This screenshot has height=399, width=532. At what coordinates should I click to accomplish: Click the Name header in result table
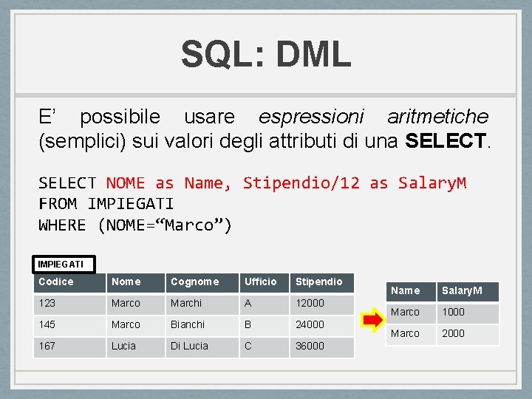tap(411, 291)
